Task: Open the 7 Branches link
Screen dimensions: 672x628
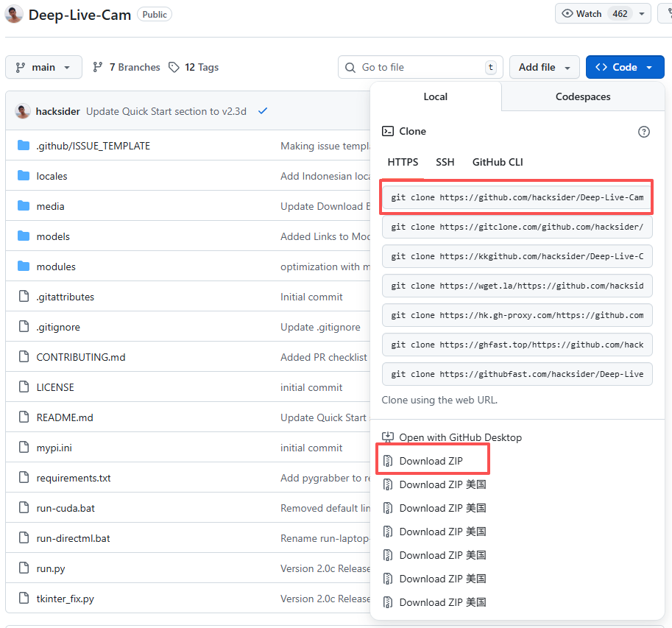Action: pos(127,67)
